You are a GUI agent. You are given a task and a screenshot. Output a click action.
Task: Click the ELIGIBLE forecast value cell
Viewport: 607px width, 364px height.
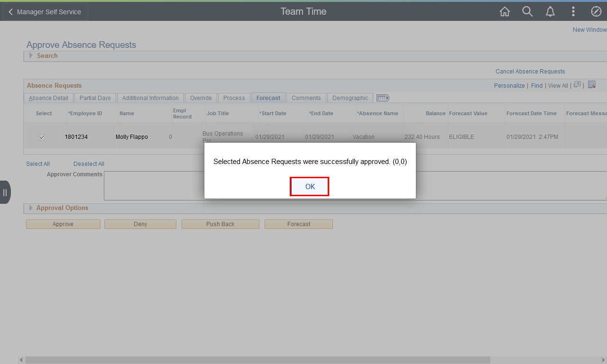point(461,137)
